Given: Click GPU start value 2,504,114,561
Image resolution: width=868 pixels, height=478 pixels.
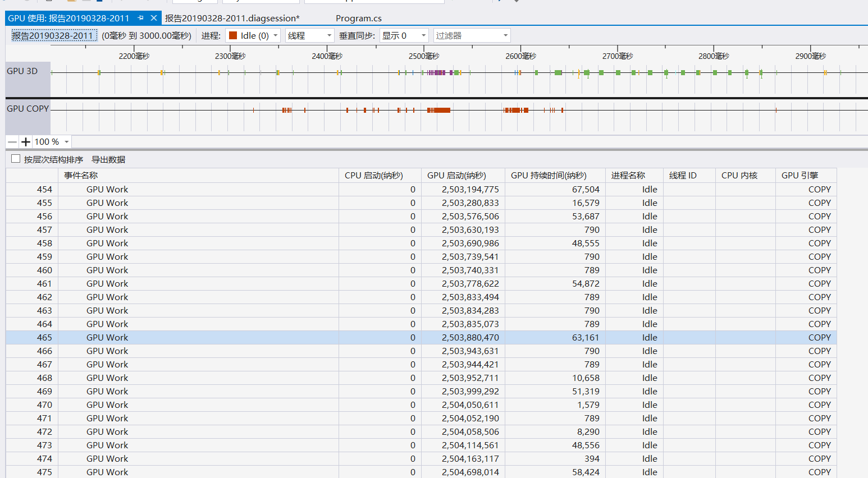Looking at the screenshot, I should point(470,445).
